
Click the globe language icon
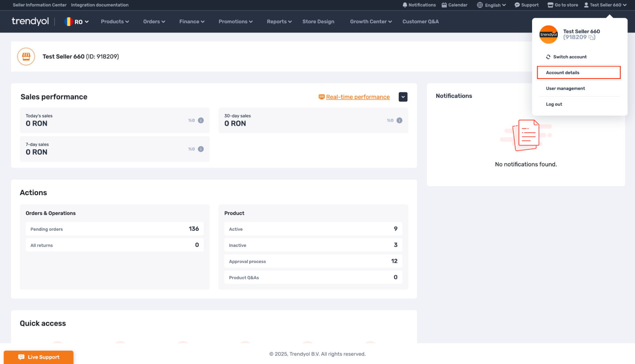[x=480, y=5]
